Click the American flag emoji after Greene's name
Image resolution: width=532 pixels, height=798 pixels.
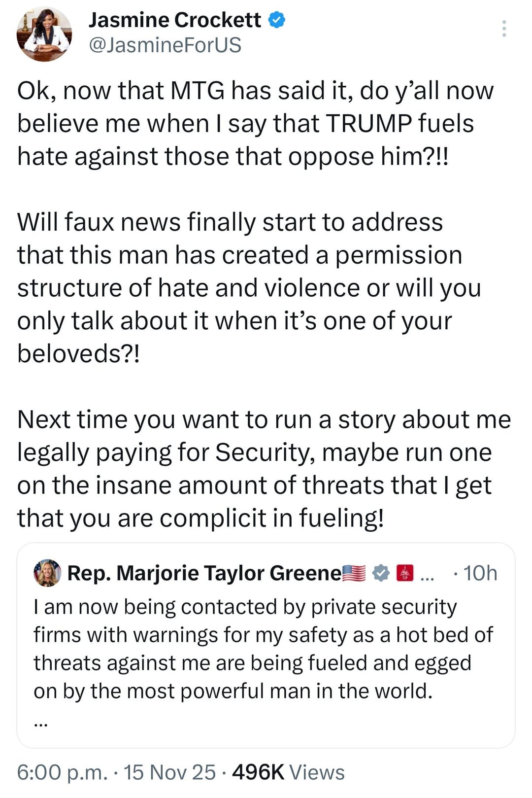(x=354, y=573)
